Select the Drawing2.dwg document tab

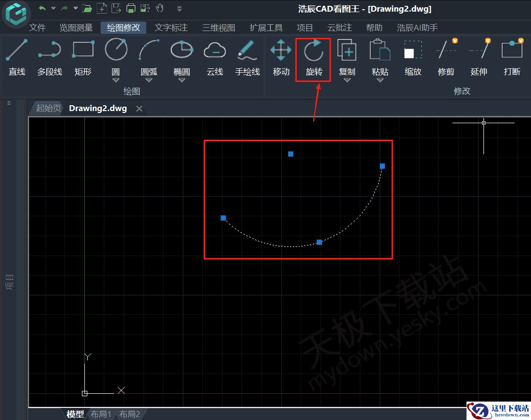(98, 108)
